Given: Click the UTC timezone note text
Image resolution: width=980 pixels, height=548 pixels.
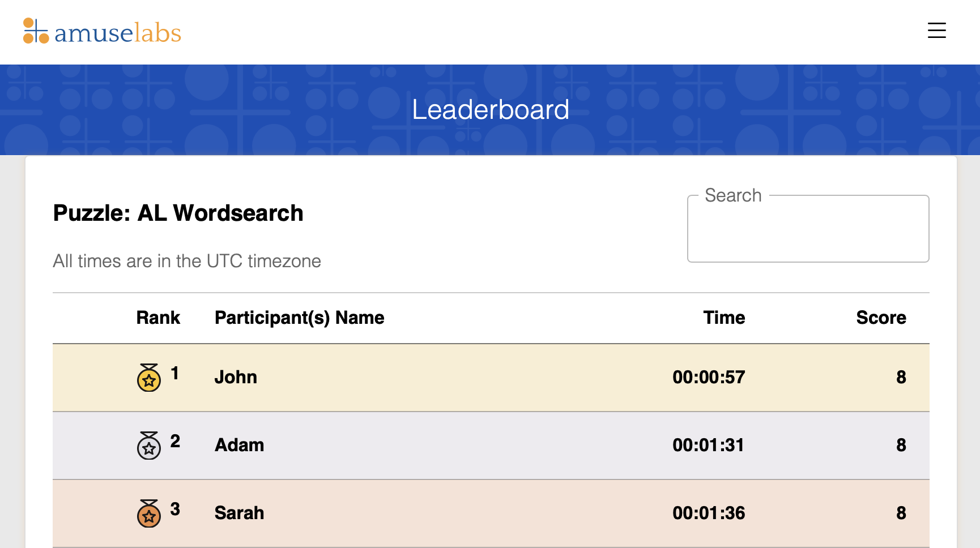Looking at the screenshot, I should (187, 261).
